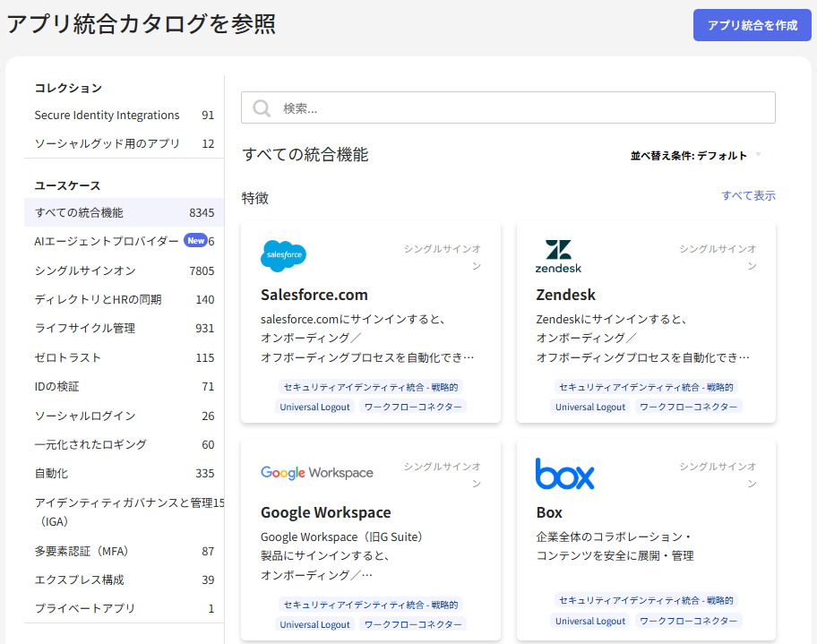
Task: Click the New badge beside AIエージェントプロバイダー
Action: click(x=196, y=241)
